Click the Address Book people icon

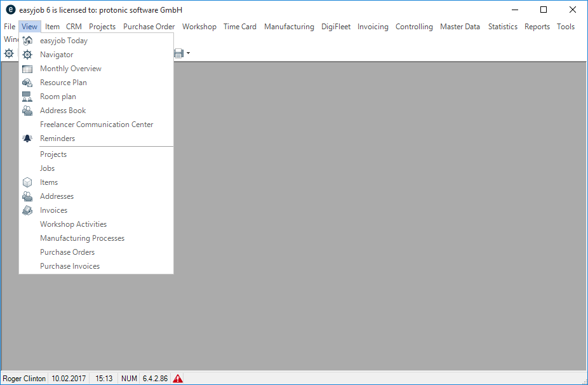[x=27, y=111]
